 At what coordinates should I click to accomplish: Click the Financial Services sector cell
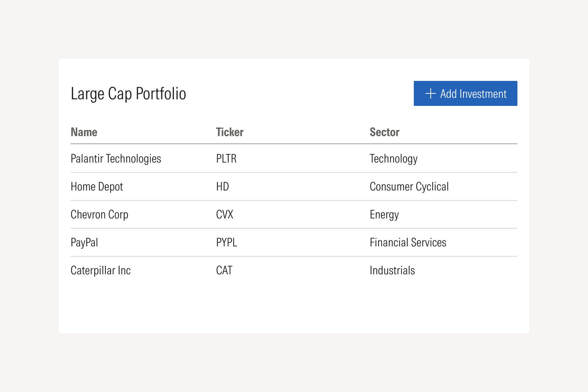408,242
